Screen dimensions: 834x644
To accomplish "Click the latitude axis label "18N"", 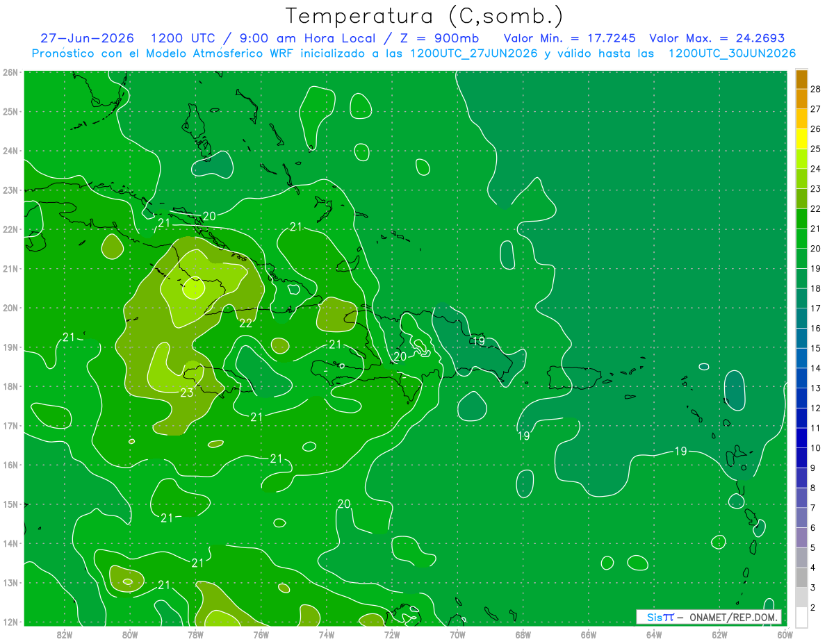I will tap(11, 386).
